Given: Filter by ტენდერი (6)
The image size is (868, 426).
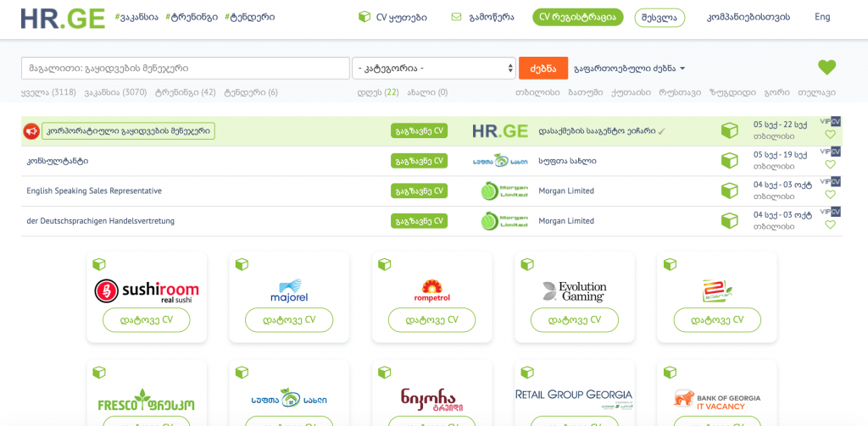Looking at the screenshot, I should point(251,92).
